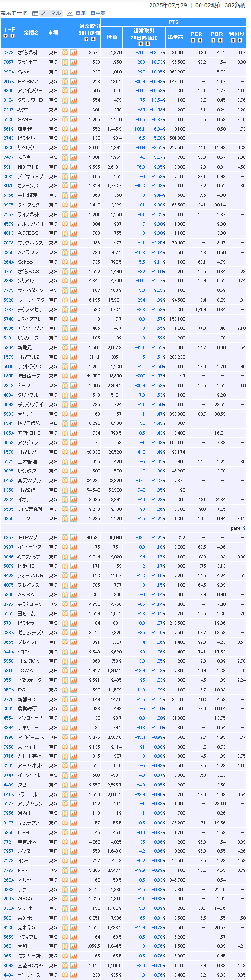
Task: Click the 出来高 column header
Action: 176,36
